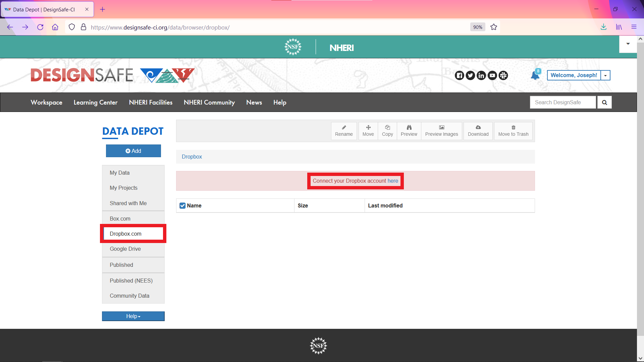Viewport: 644px width, 362px height.
Task: Open the Slack social icon
Action: tap(503, 75)
